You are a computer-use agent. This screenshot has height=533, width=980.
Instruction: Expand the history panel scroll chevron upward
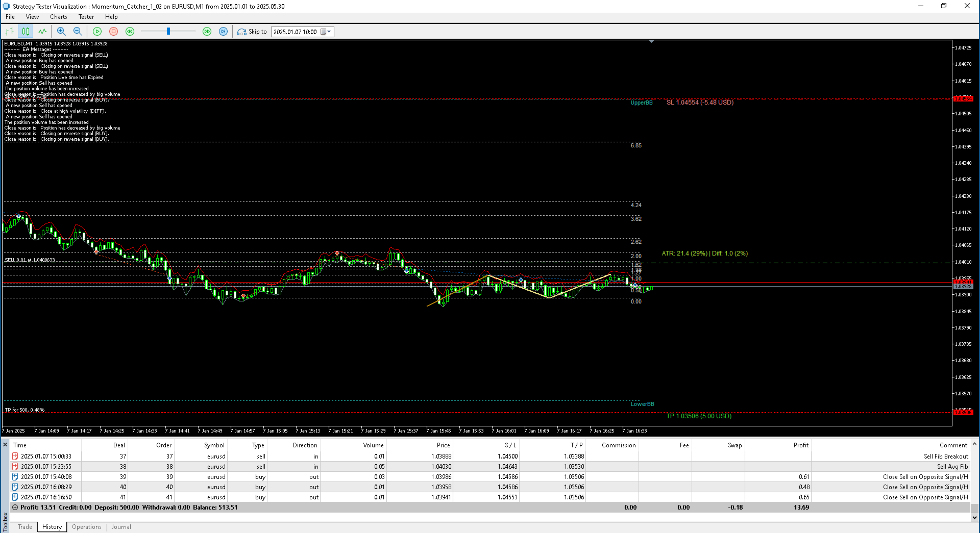point(974,444)
